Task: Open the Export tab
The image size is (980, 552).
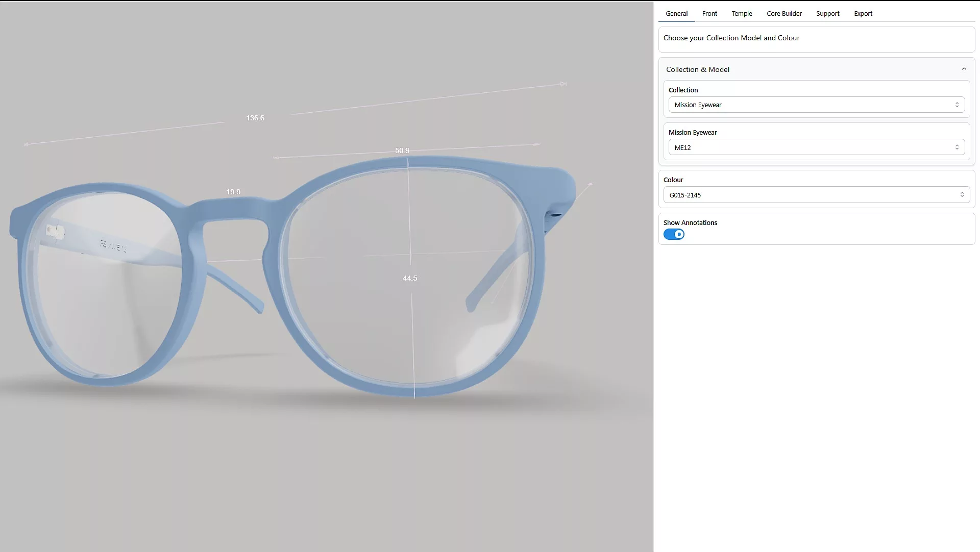Action: tap(863, 14)
